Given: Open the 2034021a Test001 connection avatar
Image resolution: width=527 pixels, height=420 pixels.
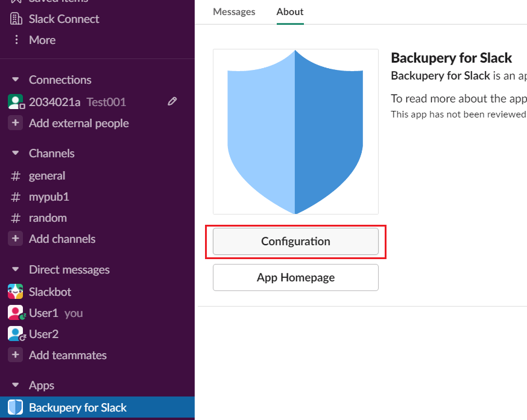Looking at the screenshot, I should tap(16, 102).
